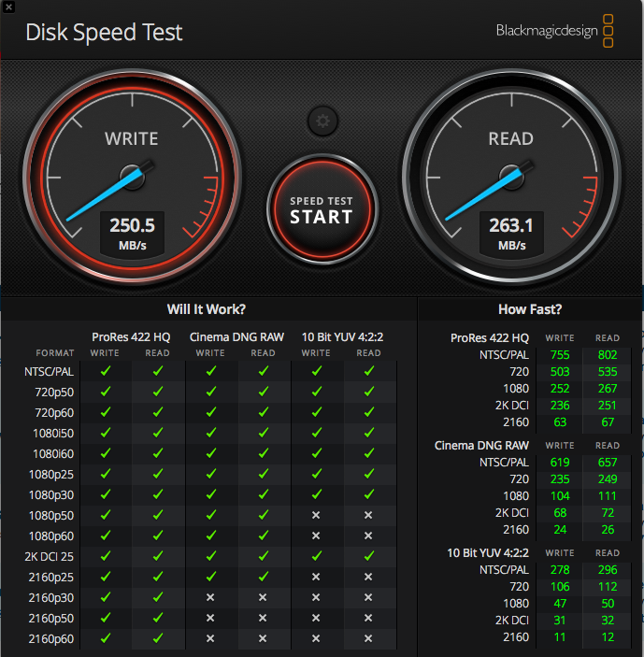Click the ProRes 422 HQ header in Will It Work

131,336
